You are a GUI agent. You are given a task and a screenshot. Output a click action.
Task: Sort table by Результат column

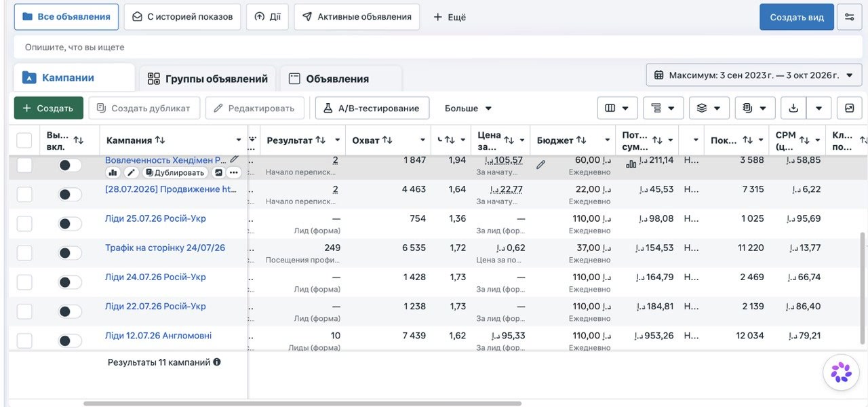coord(320,140)
